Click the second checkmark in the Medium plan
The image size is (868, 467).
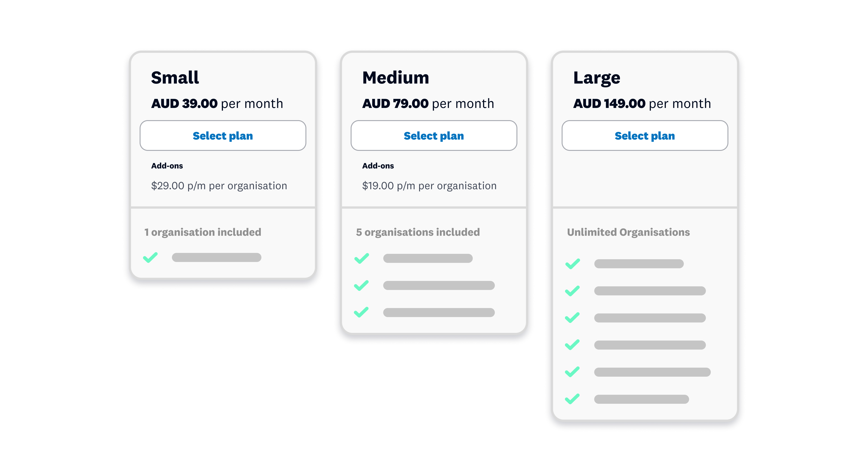361,285
